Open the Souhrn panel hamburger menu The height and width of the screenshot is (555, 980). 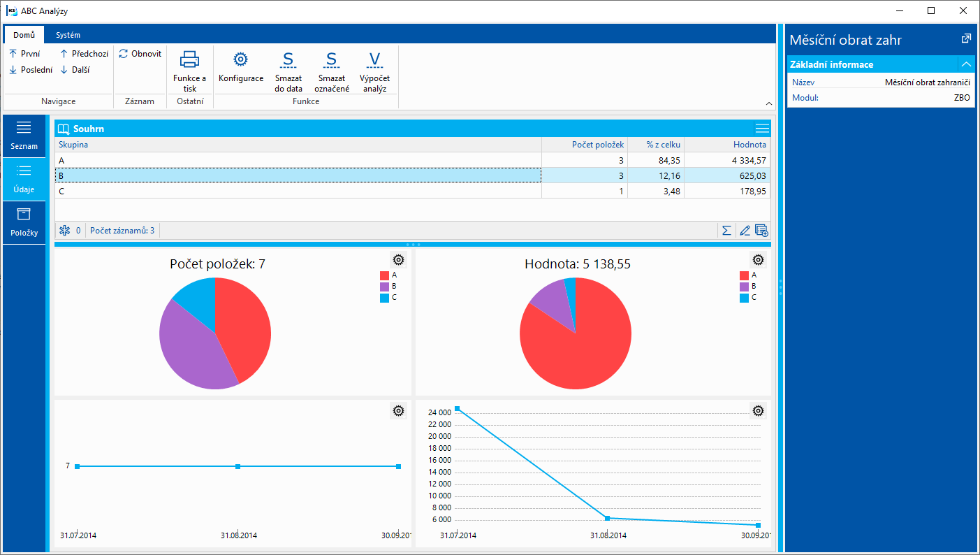762,129
